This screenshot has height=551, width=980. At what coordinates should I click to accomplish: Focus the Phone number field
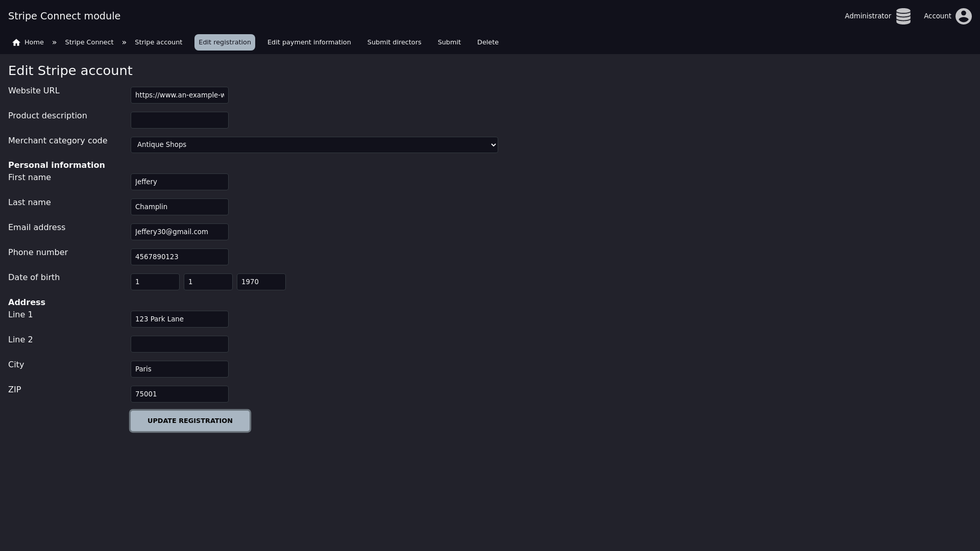tap(179, 257)
